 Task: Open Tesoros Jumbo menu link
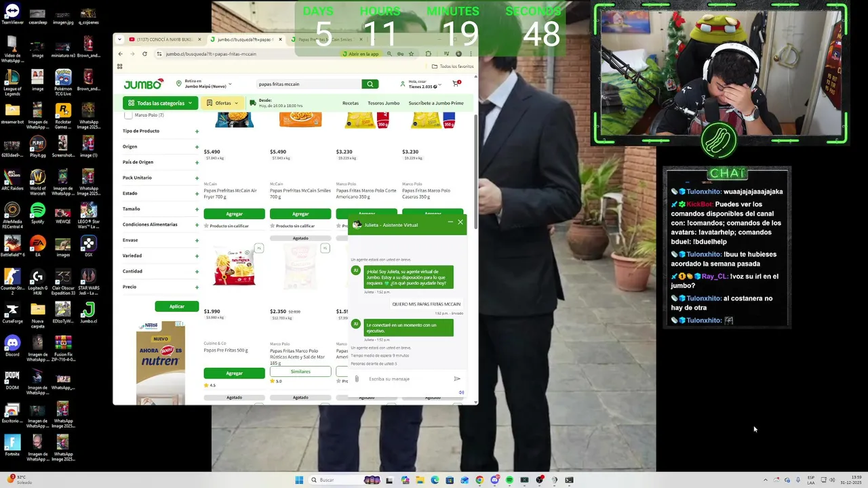coord(384,103)
